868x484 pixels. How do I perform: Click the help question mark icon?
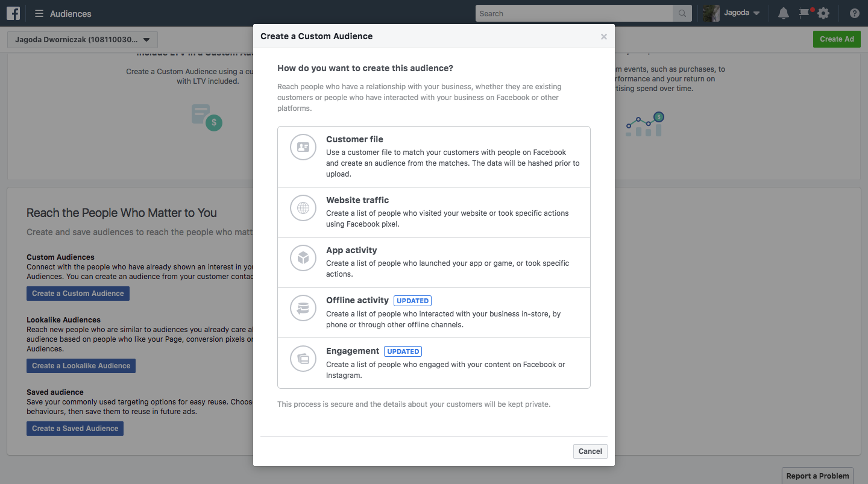tap(854, 13)
